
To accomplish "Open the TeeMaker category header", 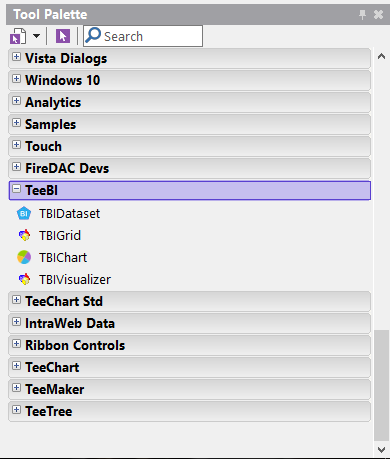I will (189, 389).
